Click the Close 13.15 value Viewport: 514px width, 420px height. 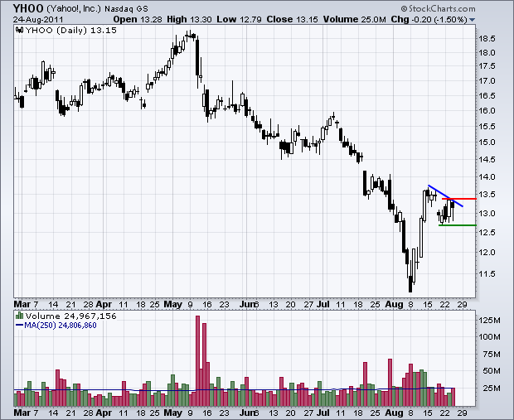[x=292, y=19]
